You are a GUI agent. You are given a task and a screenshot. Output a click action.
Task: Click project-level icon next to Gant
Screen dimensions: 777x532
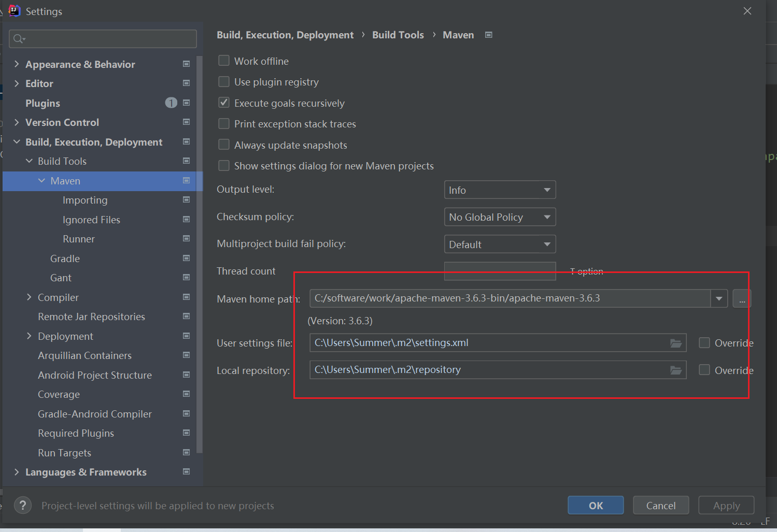coord(186,277)
